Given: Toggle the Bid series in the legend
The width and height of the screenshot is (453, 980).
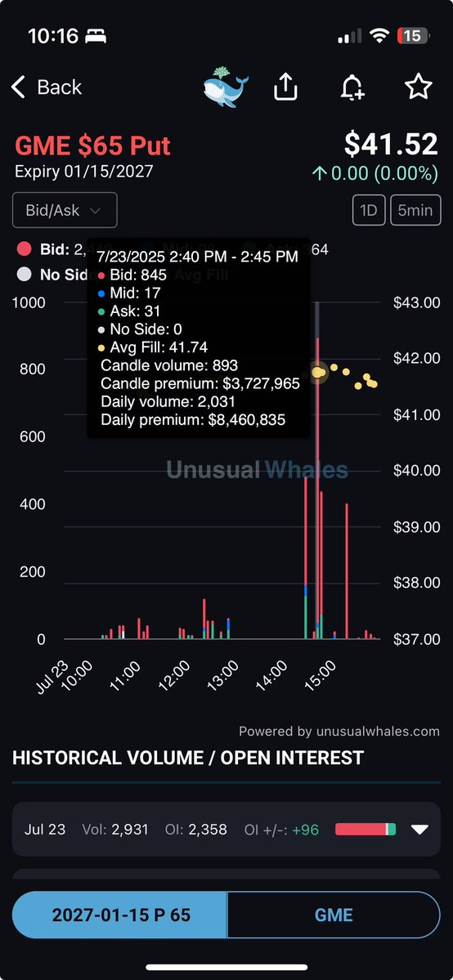Looking at the screenshot, I should (x=52, y=250).
